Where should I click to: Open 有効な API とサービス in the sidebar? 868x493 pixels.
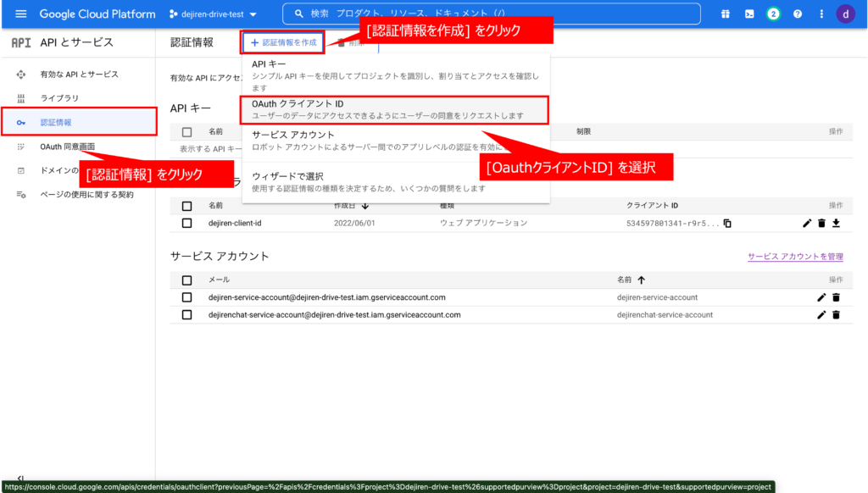(79, 75)
